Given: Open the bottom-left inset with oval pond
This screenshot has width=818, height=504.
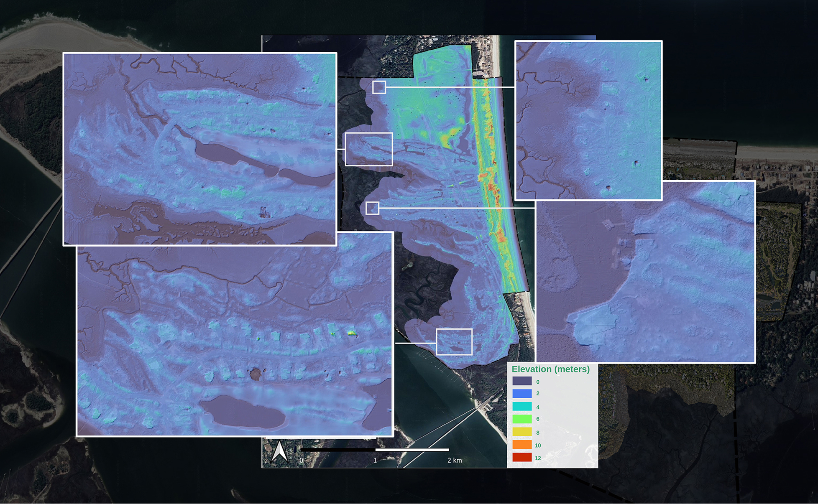Looking at the screenshot, I should (234, 341).
